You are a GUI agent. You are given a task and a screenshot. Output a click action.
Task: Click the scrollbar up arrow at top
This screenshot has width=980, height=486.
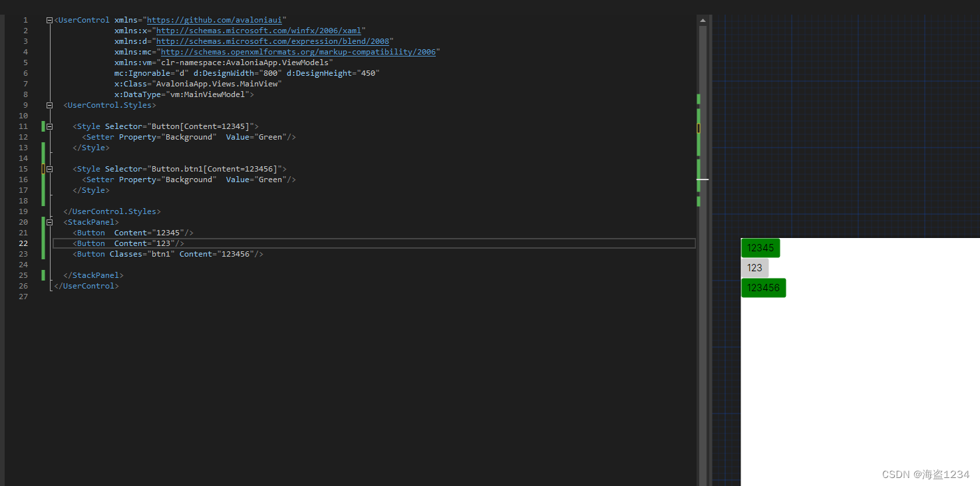click(703, 21)
